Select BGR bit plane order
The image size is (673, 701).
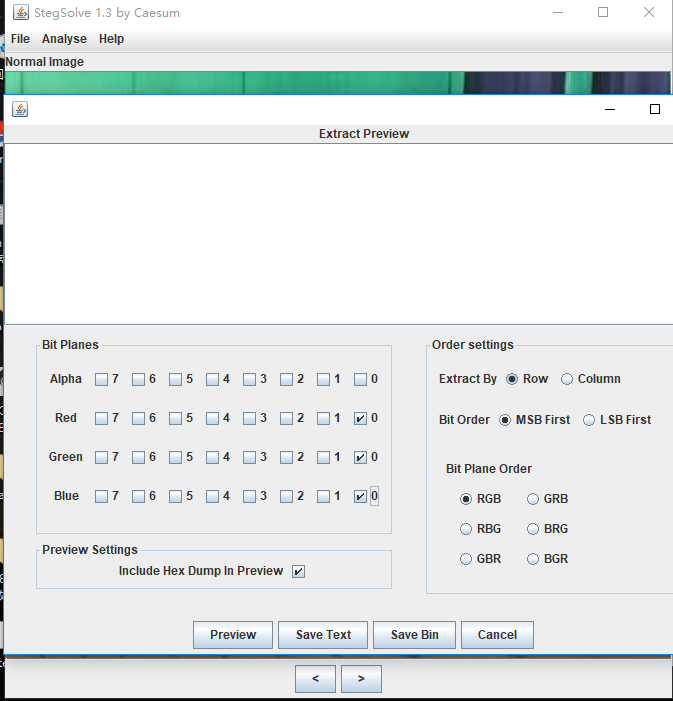pos(533,559)
